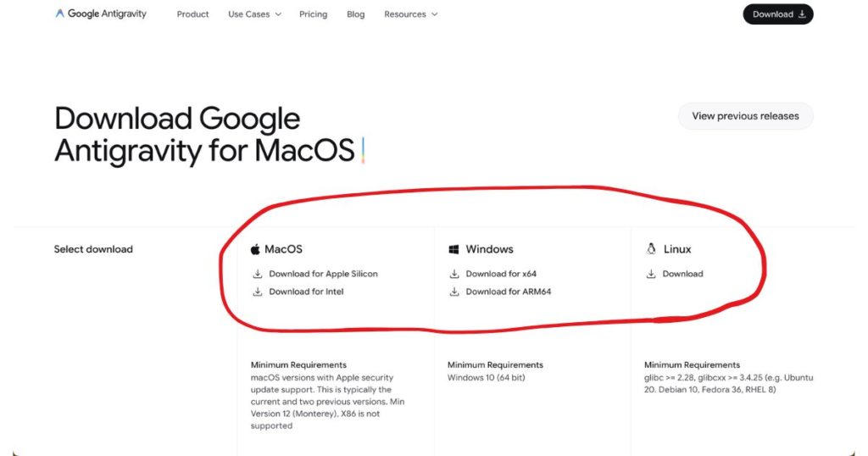Open the Blog page
The width and height of the screenshot is (868, 456).
pyautogui.click(x=355, y=14)
